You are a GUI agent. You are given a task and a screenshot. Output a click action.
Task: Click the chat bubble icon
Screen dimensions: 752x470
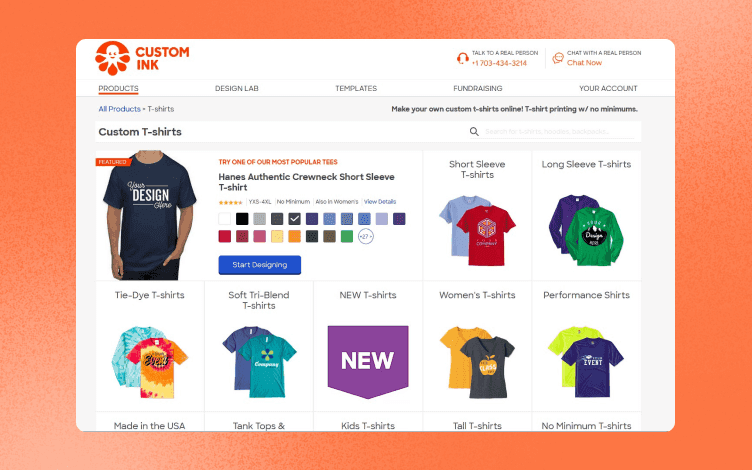(558, 58)
